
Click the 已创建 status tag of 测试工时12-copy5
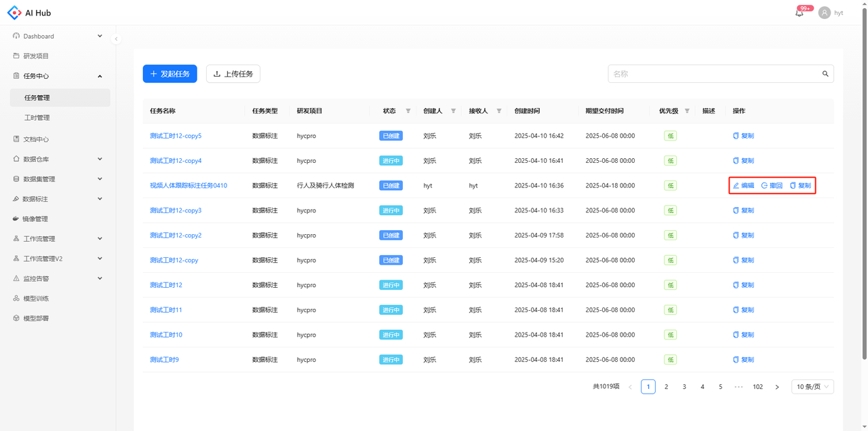tap(391, 136)
